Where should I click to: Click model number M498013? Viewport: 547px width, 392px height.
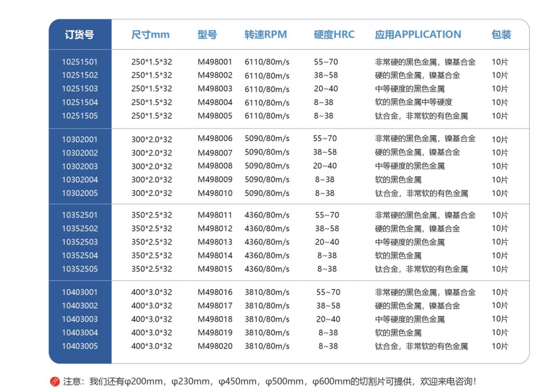(x=215, y=242)
